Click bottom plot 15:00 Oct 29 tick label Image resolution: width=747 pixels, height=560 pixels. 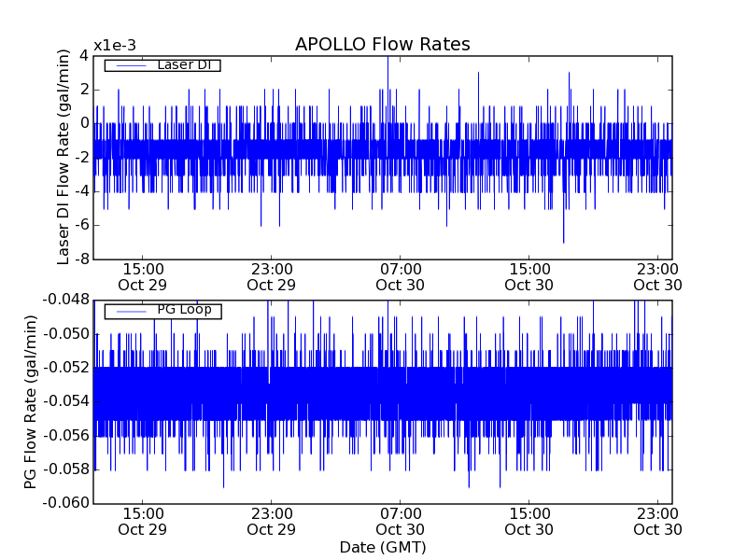point(143,522)
